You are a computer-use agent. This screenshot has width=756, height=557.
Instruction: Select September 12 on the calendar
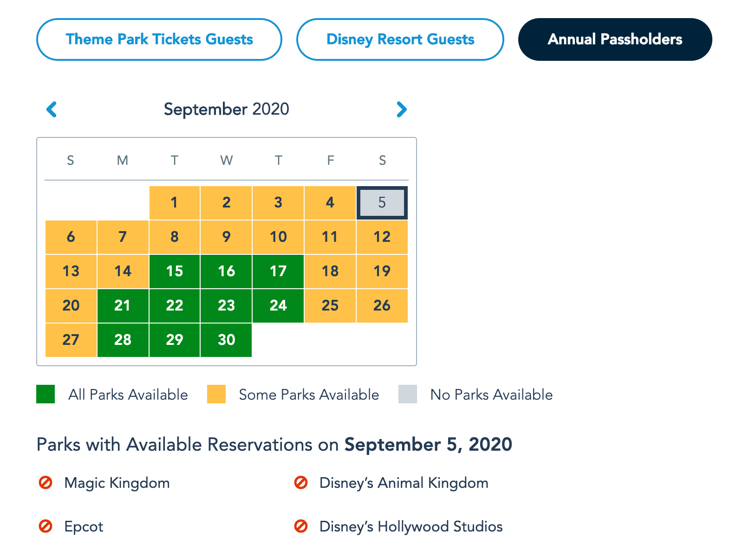pos(382,237)
